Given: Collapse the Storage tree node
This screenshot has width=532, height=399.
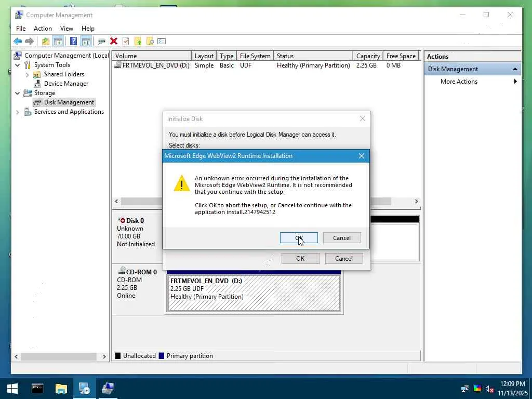Looking at the screenshot, I should coord(18,93).
